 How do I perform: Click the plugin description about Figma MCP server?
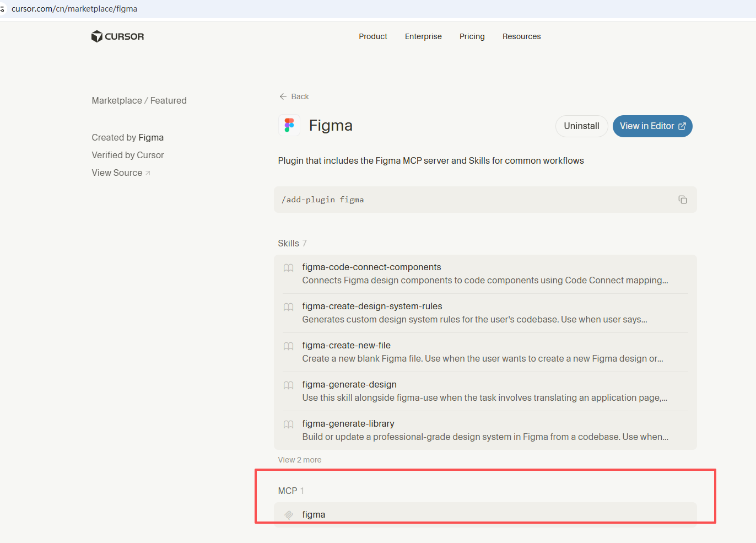pos(431,160)
